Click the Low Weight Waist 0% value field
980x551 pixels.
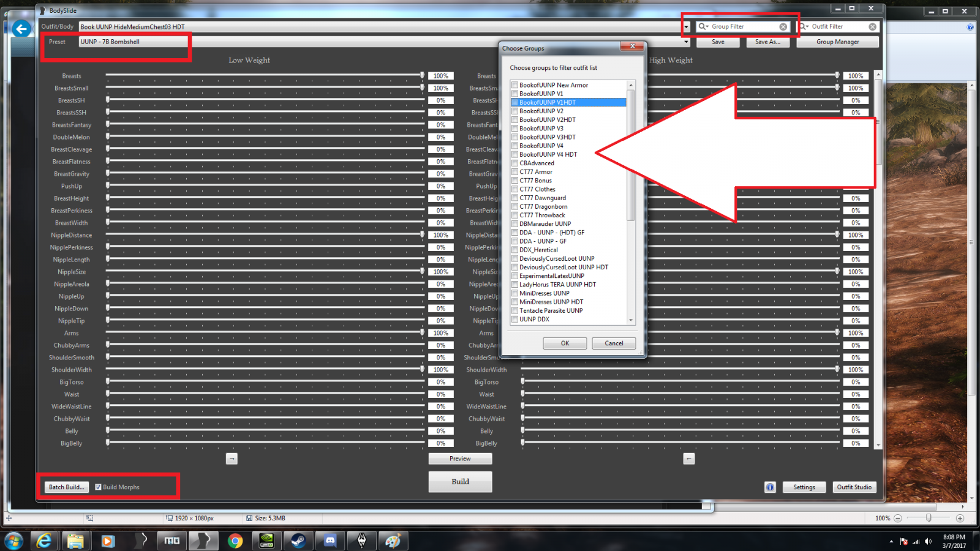coord(441,394)
